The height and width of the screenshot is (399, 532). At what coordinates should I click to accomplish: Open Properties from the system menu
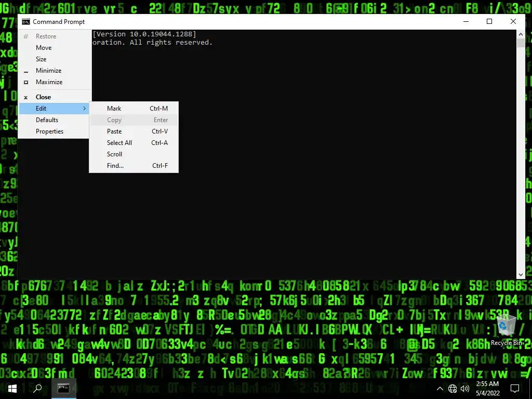[55, 131]
